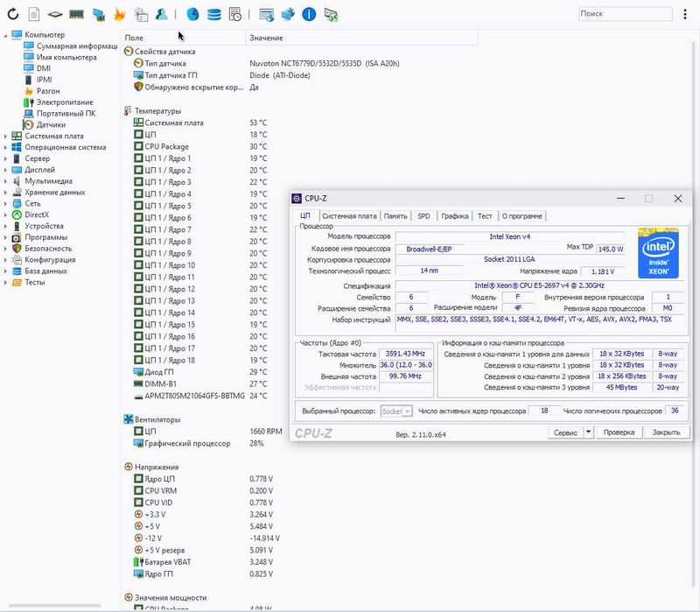Select the CPU Package temperature row
The image size is (700, 612).
click(x=200, y=146)
